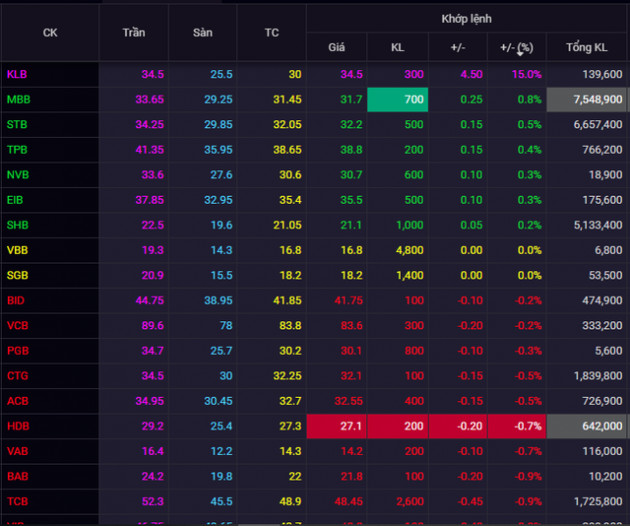The image size is (630, 526).
Task: Click BAB reference price 22
Action: (x=295, y=476)
